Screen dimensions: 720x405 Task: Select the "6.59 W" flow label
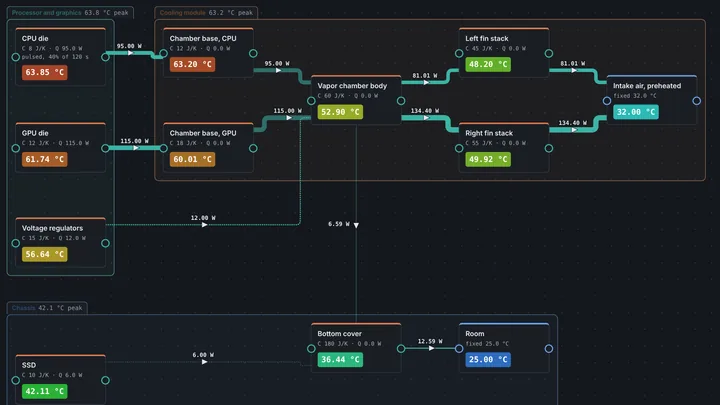tap(339, 224)
